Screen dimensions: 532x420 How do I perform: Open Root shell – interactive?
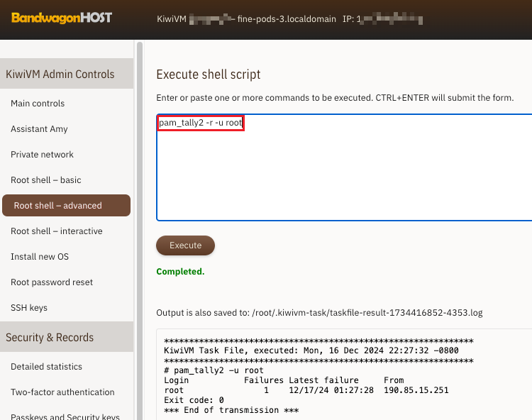(x=56, y=231)
